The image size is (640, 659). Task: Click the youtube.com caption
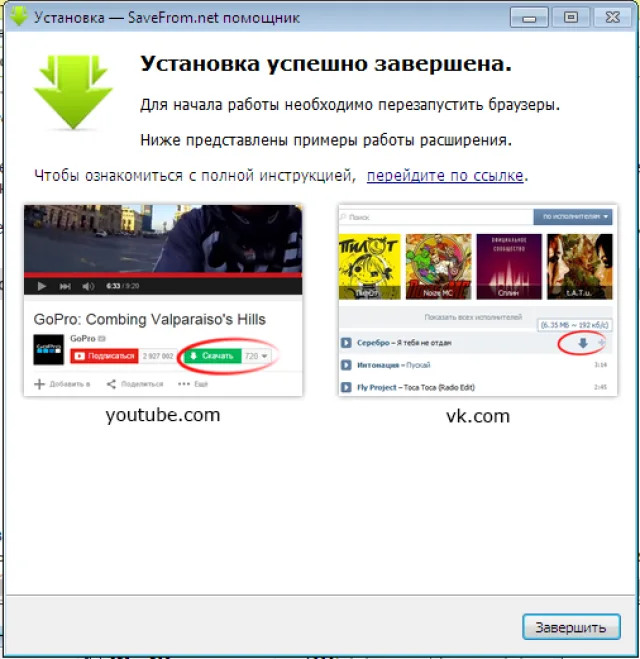pyautogui.click(x=163, y=415)
